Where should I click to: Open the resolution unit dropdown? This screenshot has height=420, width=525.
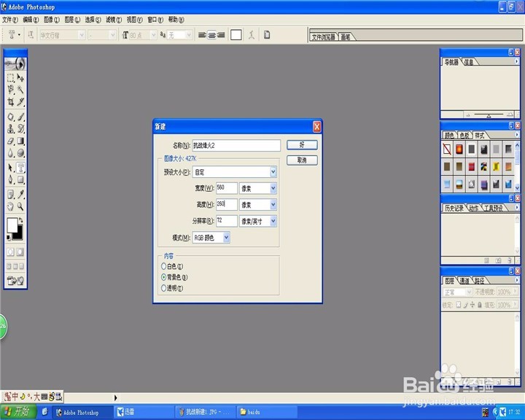pyautogui.click(x=273, y=221)
